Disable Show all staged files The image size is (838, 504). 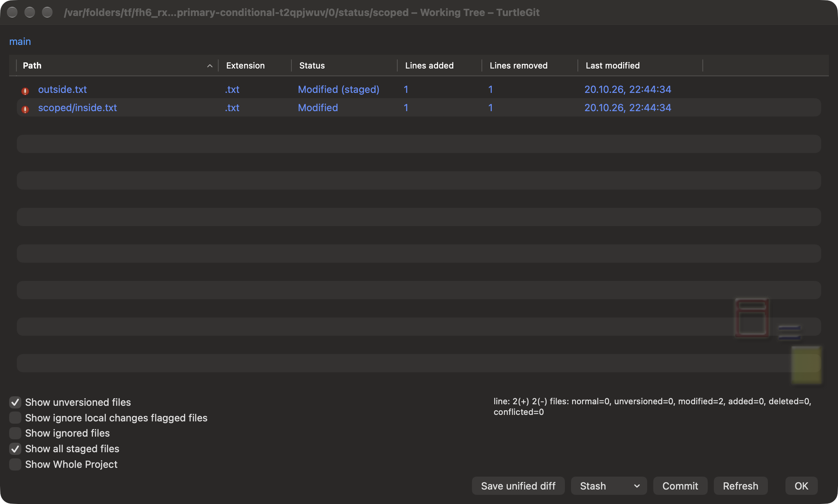pos(15,449)
